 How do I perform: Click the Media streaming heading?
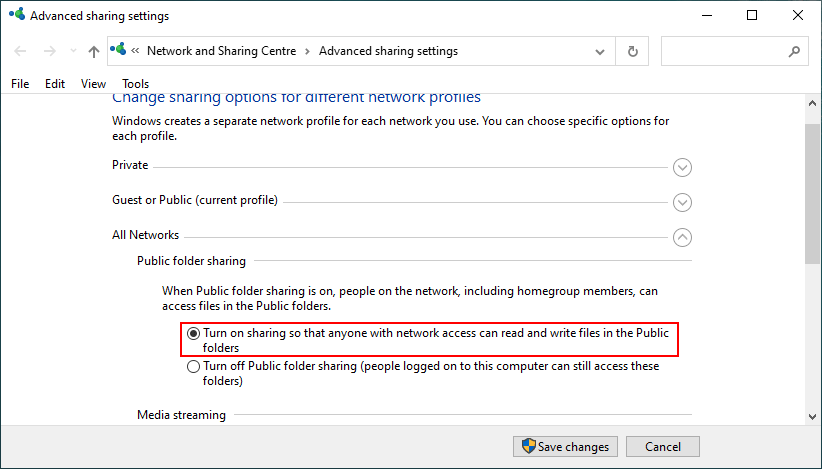click(181, 415)
